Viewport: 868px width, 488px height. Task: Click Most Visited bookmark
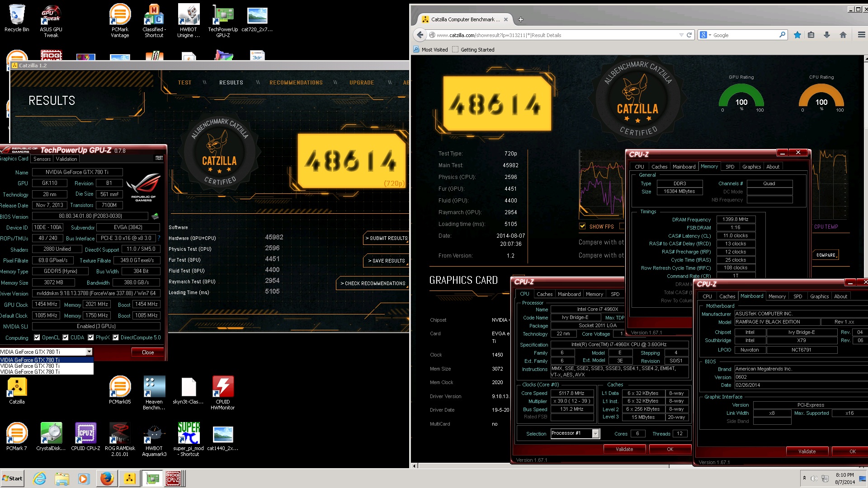tap(431, 50)
